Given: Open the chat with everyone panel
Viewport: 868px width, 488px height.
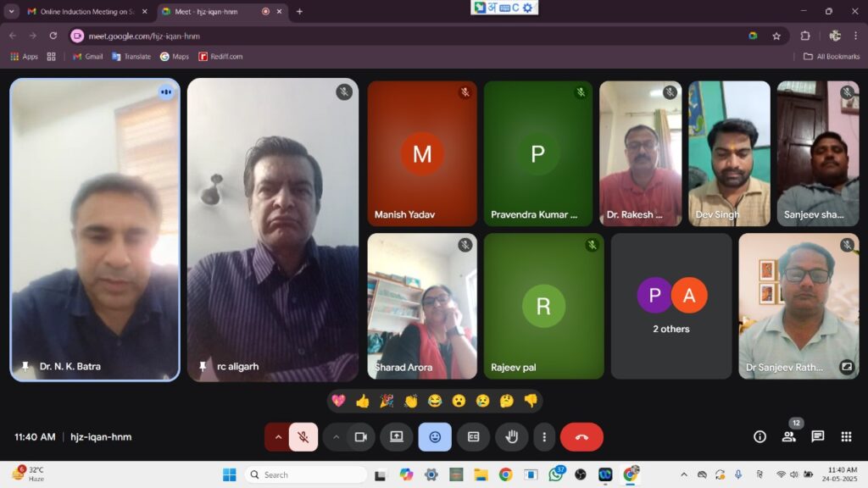Looking at the screenshot, I should point(817,437).
